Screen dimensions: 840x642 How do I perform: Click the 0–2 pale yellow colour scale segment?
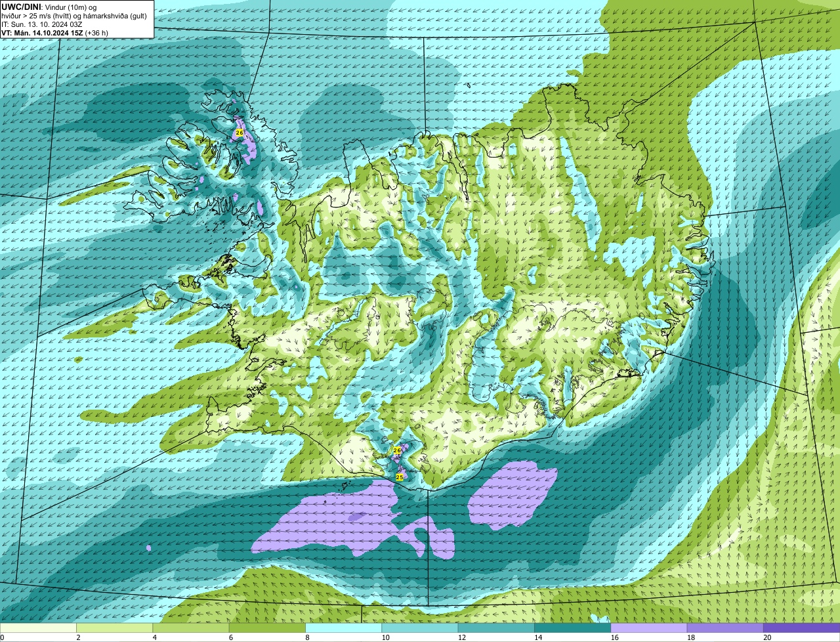pyautogui.click(x=38, y=628)
